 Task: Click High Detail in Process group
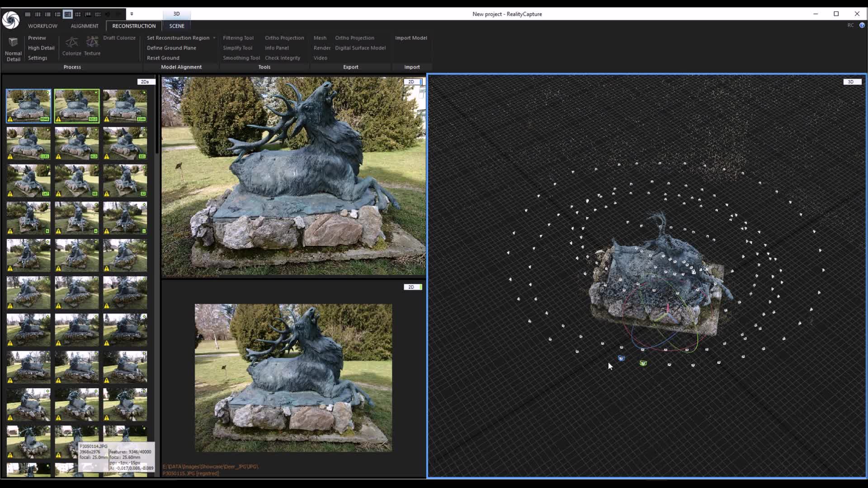[41, 48]
